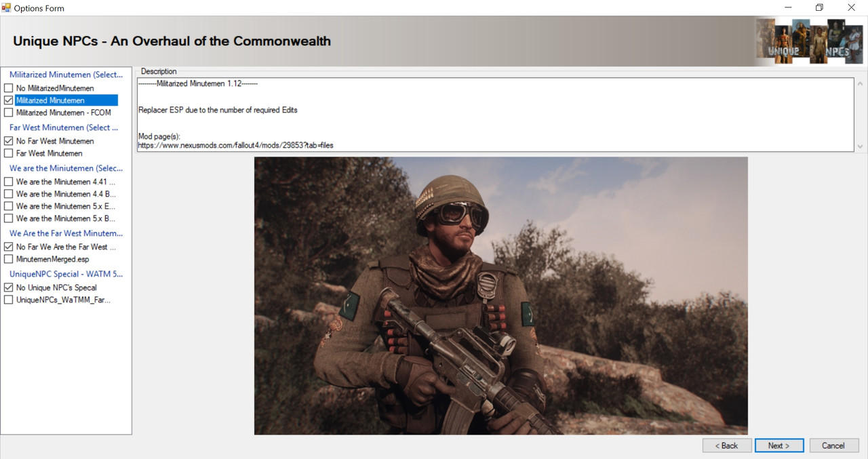Click the nexusmods.com mod page URL
868x459 pixels.
pos(235,145)
